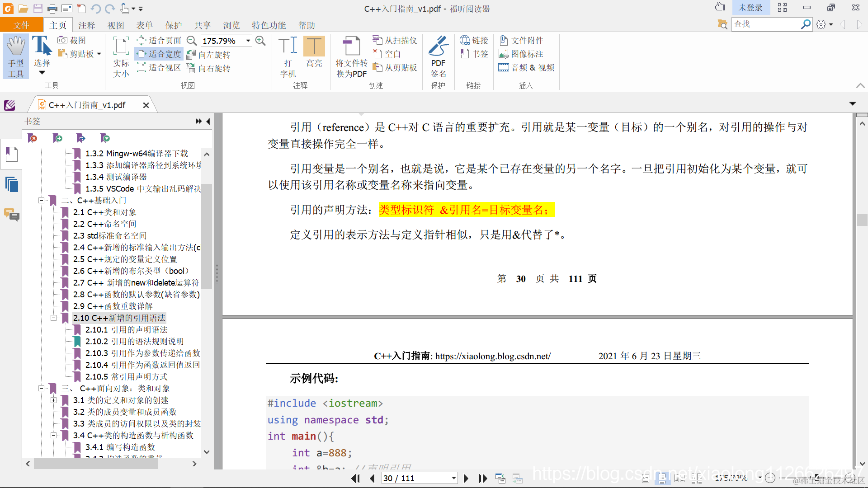Screen dimensions: 868x488
Task: Open the zoom percentage dropdown
Action: click(x=248, y=41)
